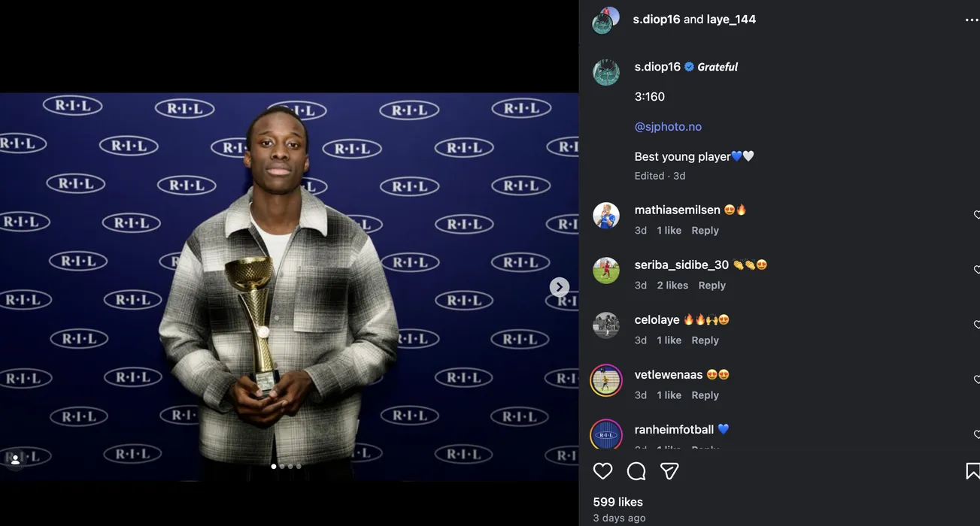980x526 pixels.
Task: Like mathiasemilsen's comment heart
Action: pyautogui.click(x=976, y=216)
